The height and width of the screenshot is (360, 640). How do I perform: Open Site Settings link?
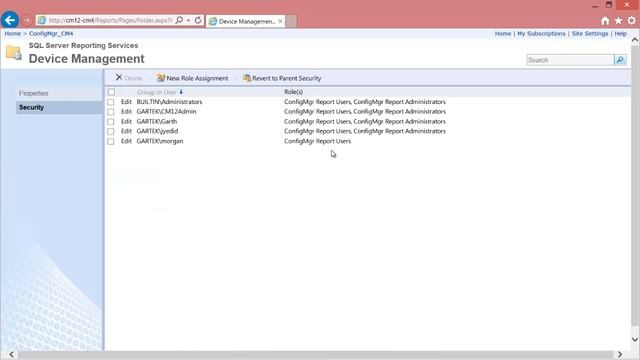(590, 33)
